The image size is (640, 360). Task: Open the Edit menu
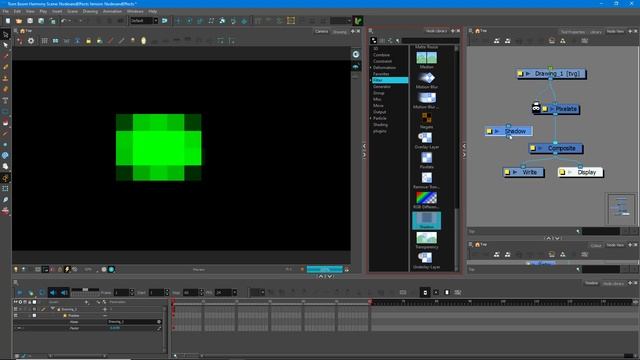coord(17,11)
